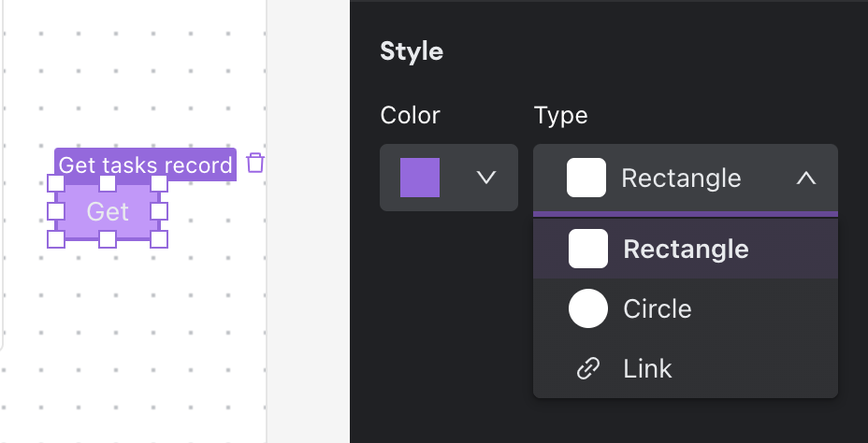Select the highlighted Rectangle option in the list
This screenshot has height=443, width=868.
click(686, 250)
